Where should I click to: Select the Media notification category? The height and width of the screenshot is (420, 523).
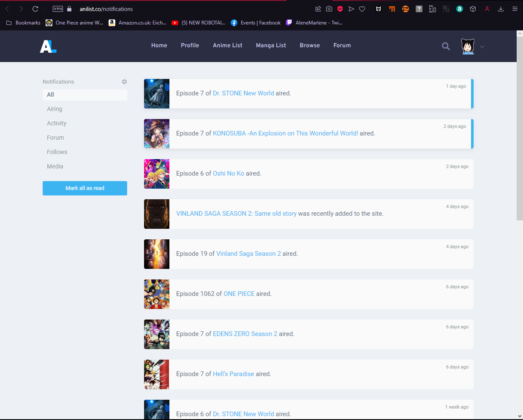[55, 166]
